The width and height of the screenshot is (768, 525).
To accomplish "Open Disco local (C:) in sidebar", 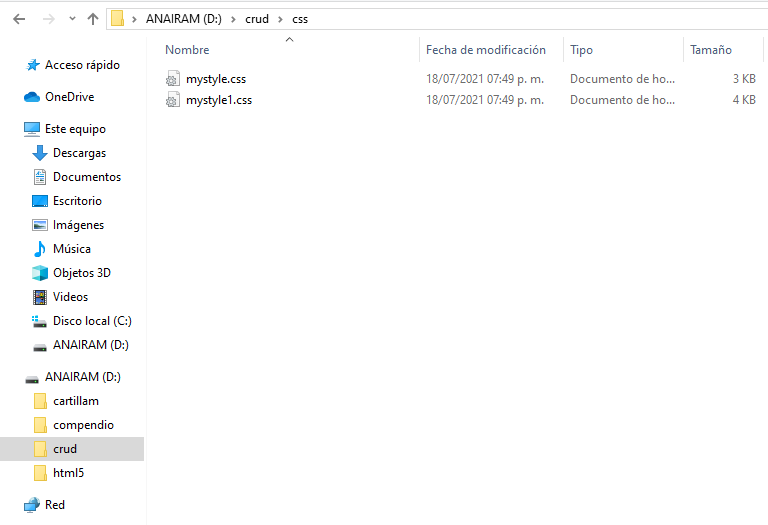I will [92, 321].
